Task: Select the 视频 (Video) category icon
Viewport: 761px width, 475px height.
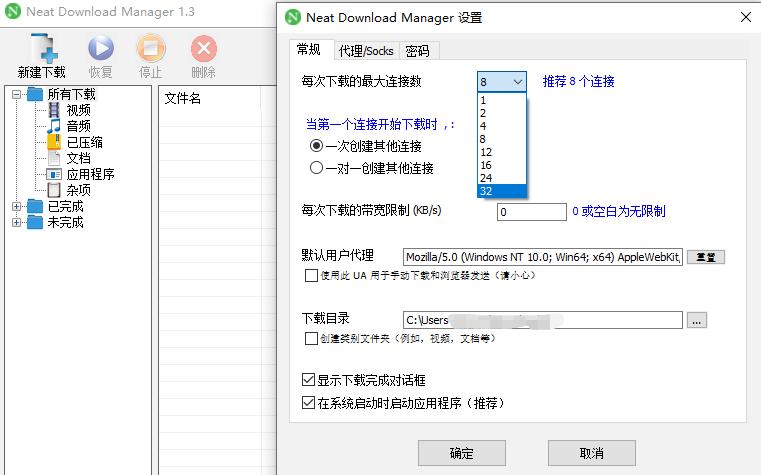Action: click(x=54, y=110)
